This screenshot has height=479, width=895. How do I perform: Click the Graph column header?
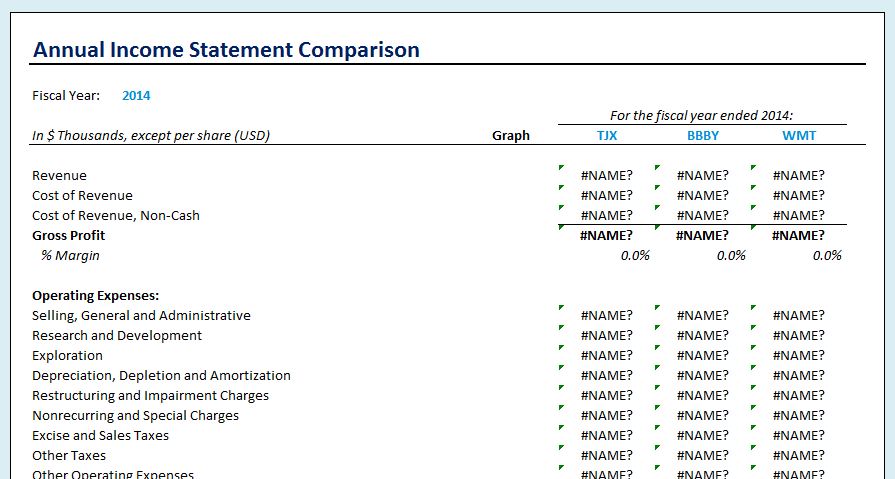point(511,135)
